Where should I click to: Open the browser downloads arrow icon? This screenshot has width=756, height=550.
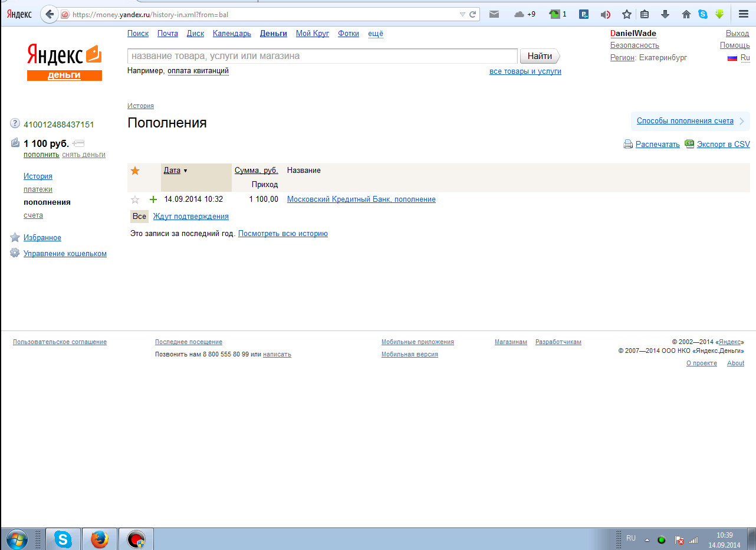(x=665, y=14)
